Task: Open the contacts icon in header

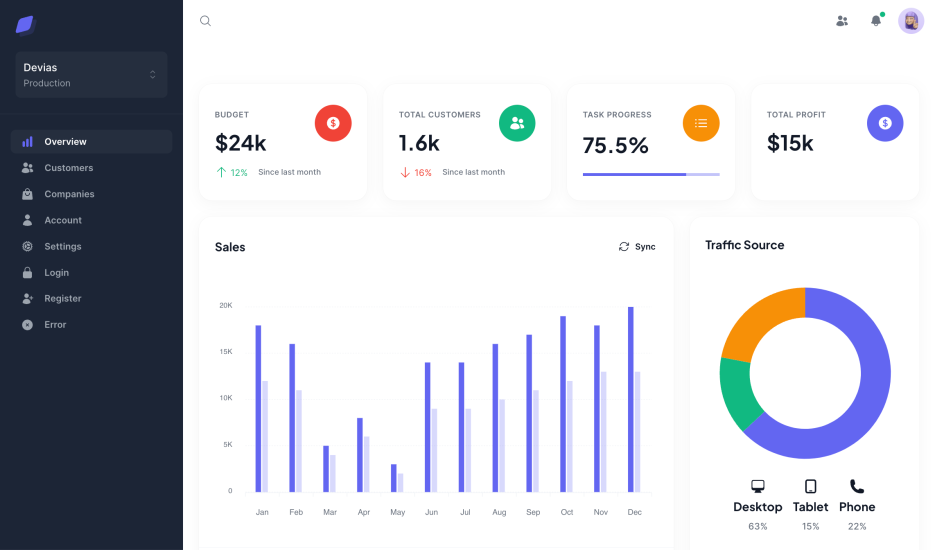Action: [x=842, y=21]
